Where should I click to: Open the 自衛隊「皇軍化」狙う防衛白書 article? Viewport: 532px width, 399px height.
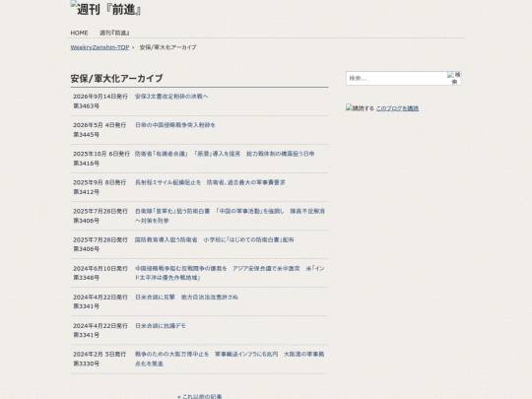(x=230, y=216)
